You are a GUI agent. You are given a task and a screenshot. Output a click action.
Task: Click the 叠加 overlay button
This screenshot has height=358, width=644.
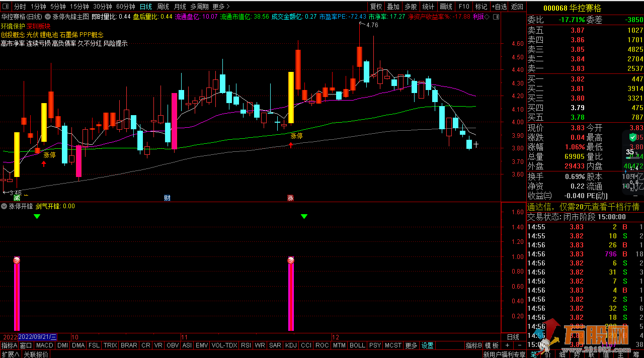pyautogui.click(x=393, y=7)
